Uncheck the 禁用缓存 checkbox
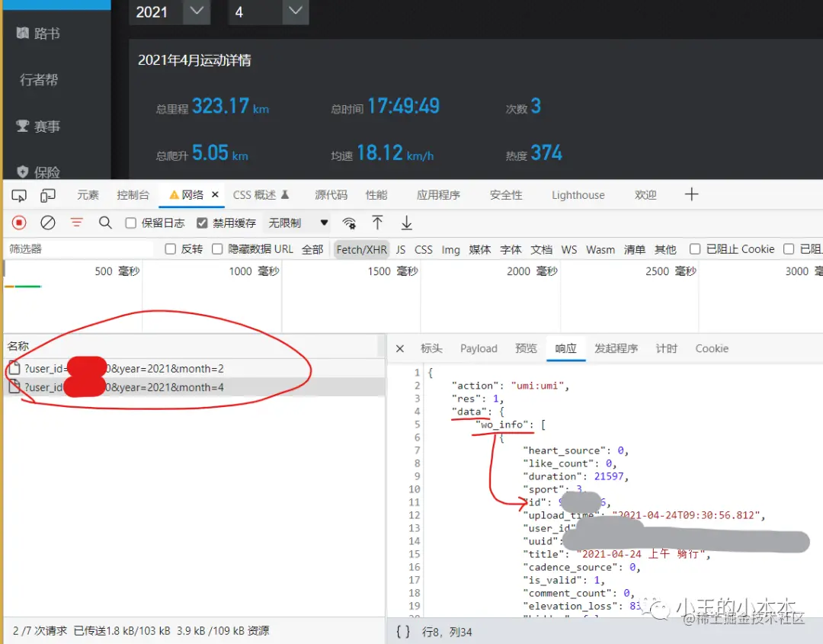 [x=201, y=223]
